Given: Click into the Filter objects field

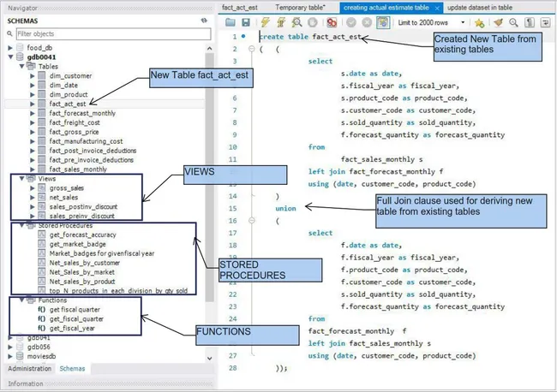Looking at the screenshot, I should pyautogui.click(x=113, y=33).
